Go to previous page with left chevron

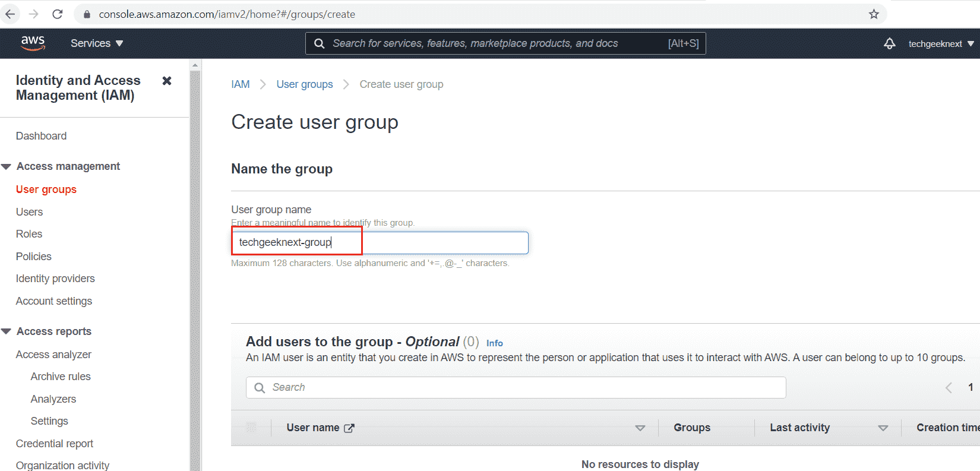pos(949,388)
